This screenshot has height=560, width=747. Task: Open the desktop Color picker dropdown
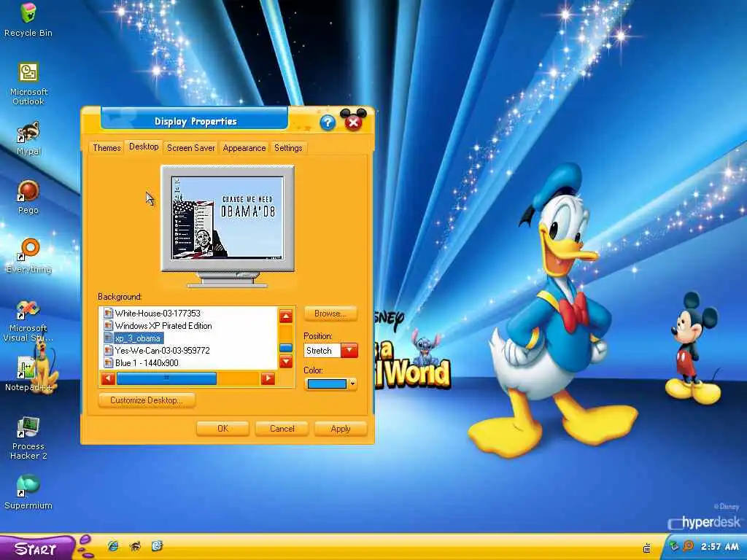(330, 384)
